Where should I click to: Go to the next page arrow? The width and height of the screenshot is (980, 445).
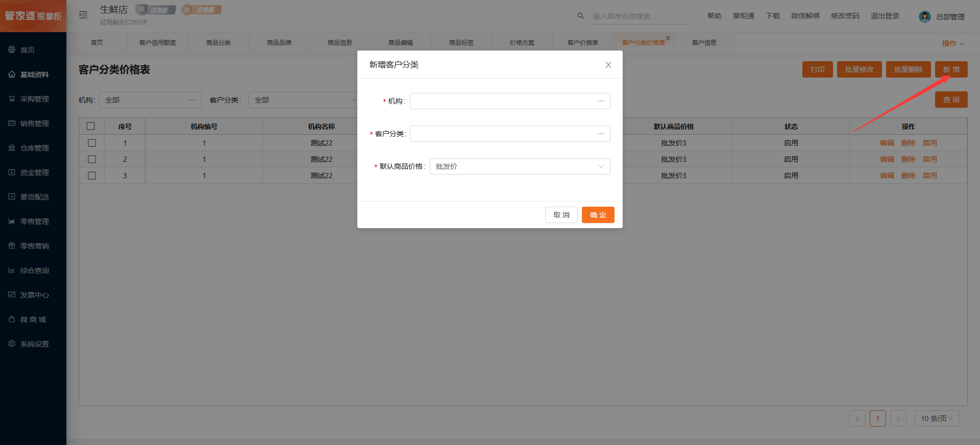pos(898,418)
